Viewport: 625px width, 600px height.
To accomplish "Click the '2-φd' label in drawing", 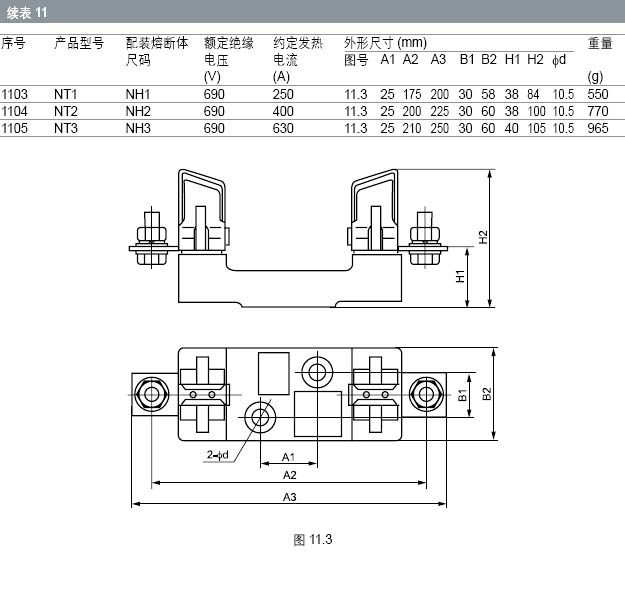I will [x=218, y=455].
